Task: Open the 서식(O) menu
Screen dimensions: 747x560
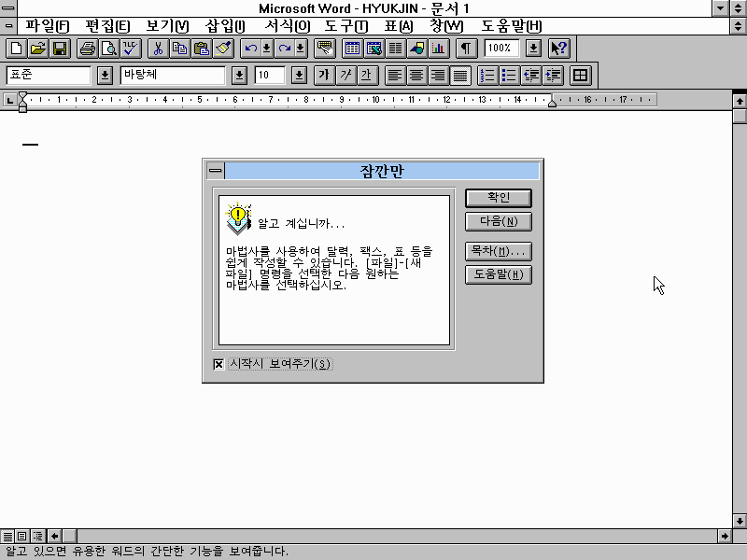Action: [288, 26]
